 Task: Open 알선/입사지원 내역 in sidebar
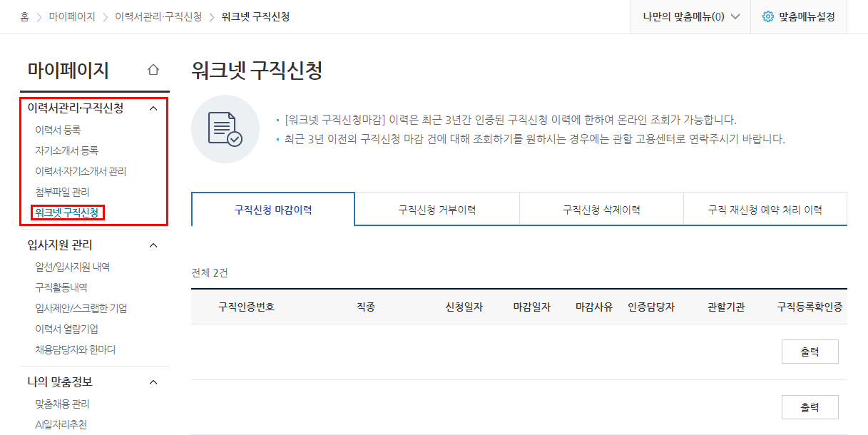pyautogui.click(x=72, y=267)
